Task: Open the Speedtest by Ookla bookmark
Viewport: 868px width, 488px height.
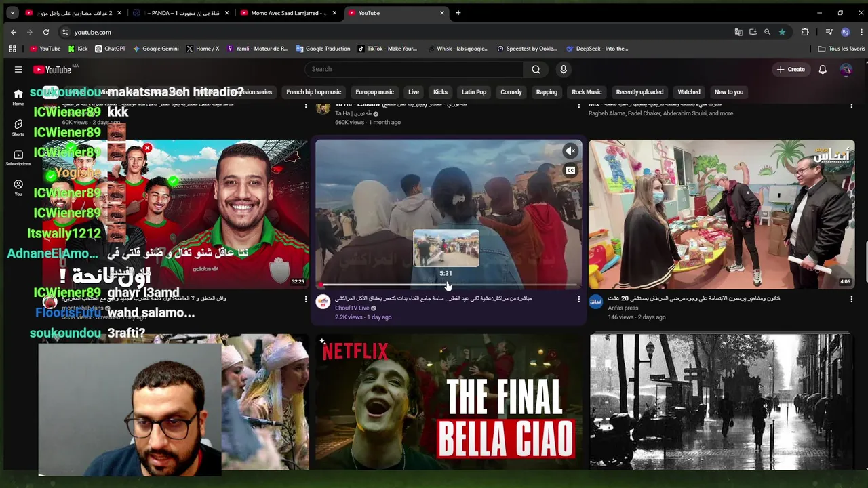Action: point(527,49)
